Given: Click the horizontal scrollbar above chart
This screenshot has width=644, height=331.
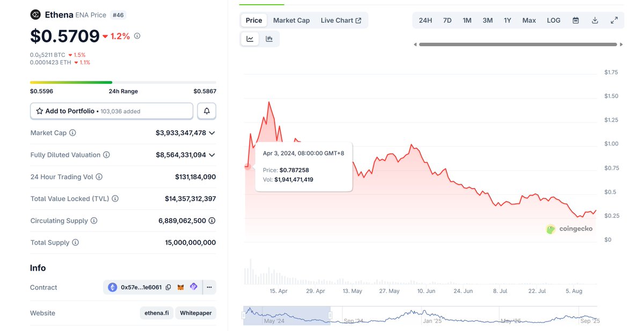Looking at the screenshot, I should pyautogui.click(x=518, y=45).
